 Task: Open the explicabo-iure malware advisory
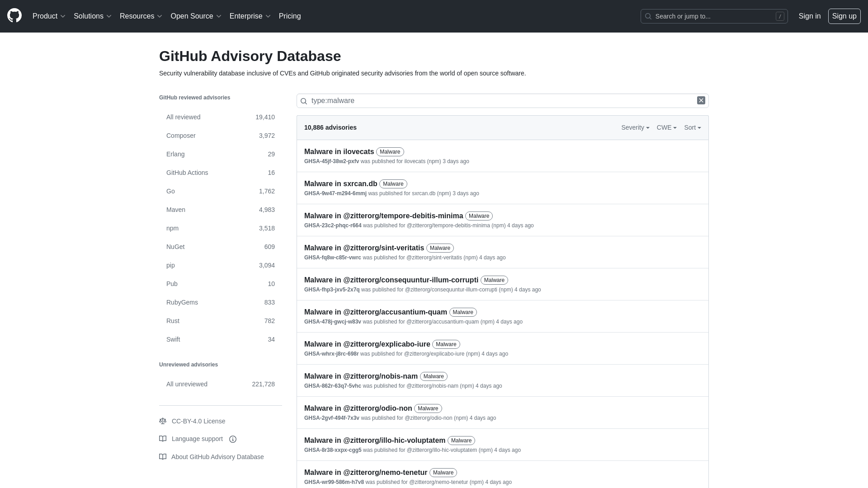click(x=367, y=344)
